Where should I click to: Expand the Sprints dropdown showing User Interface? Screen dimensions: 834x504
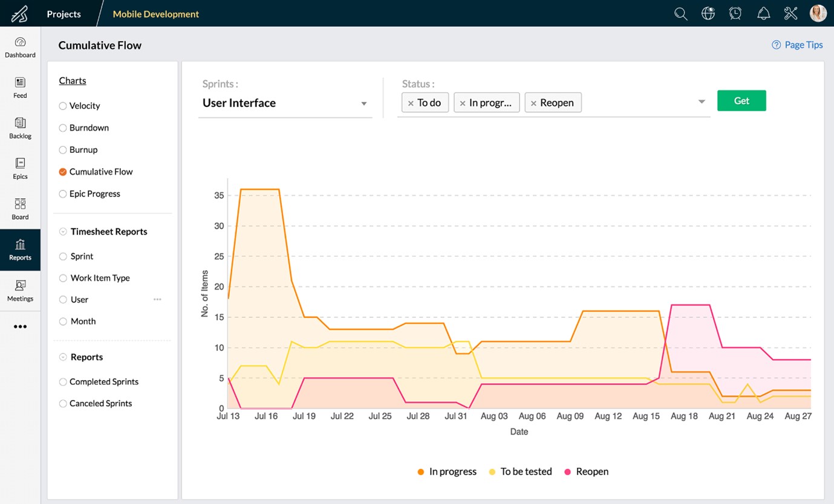click(363, 103)
